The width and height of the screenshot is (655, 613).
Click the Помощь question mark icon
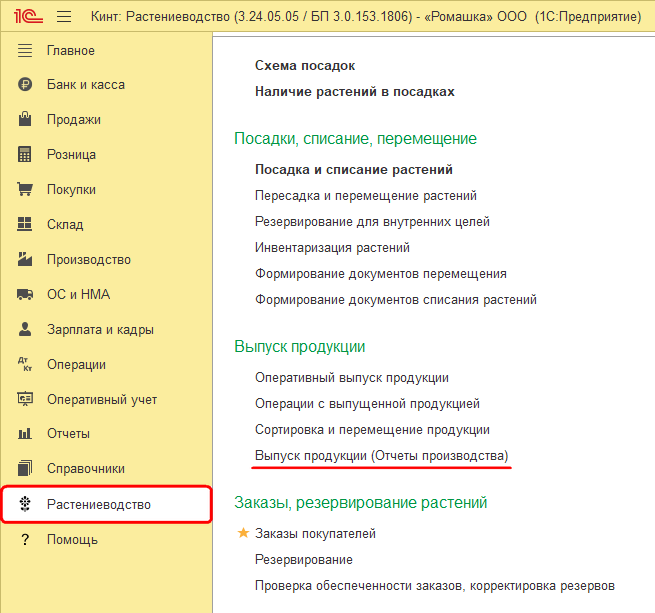[x=25, y=539]
